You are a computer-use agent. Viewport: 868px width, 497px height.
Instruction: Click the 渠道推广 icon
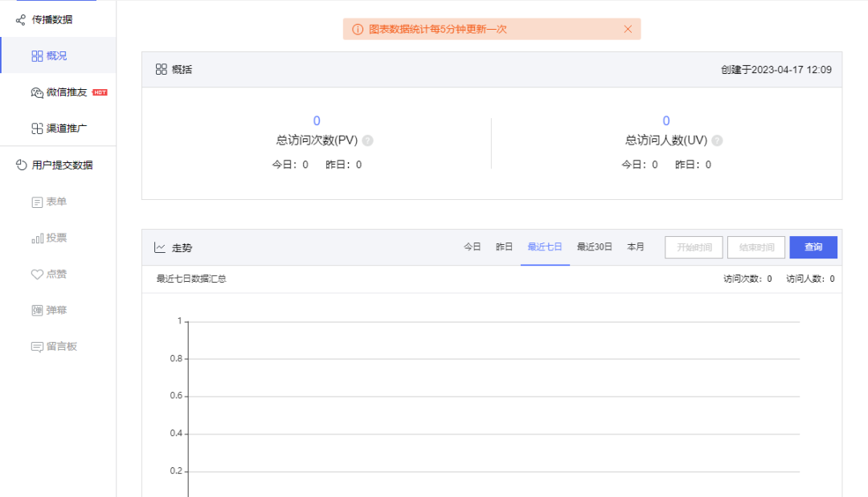point(37,128)
